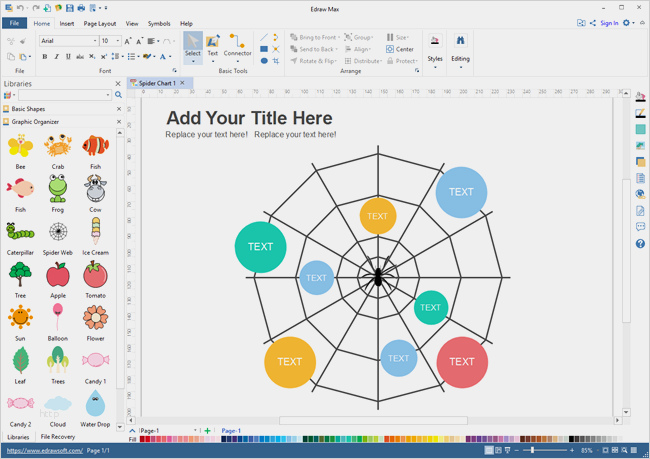Add the Crab shape from library
650x459 pixels.
[x=58, y=151]
